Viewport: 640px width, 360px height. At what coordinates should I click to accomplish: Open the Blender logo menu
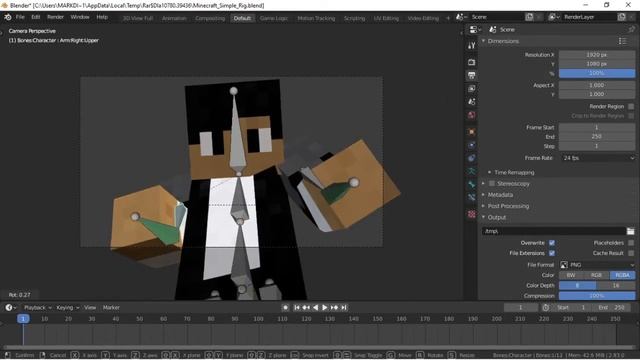tap(8, 17)
